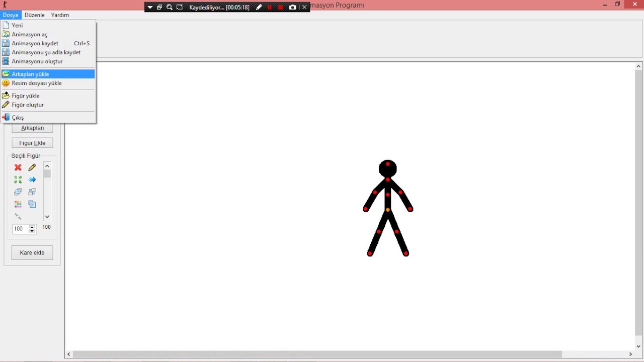Click the Kare ekle button

32,252
